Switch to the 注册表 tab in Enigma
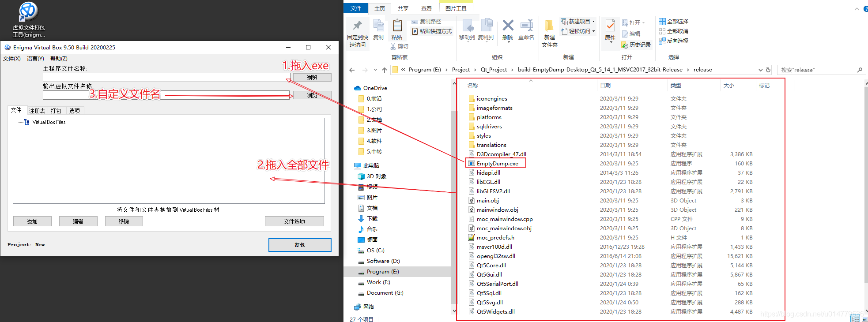868x322 pixels. pyautogui.click(x=37, y=111)
